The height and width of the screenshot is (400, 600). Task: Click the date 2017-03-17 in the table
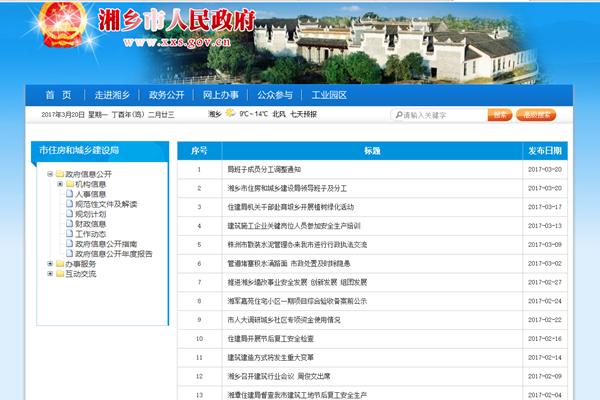point(545,207)
